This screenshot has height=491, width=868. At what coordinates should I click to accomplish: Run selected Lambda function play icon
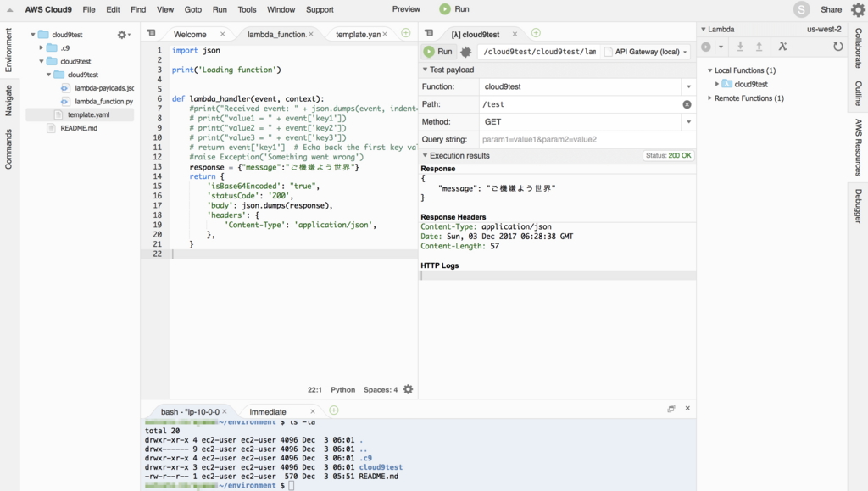tap(706, 47)
